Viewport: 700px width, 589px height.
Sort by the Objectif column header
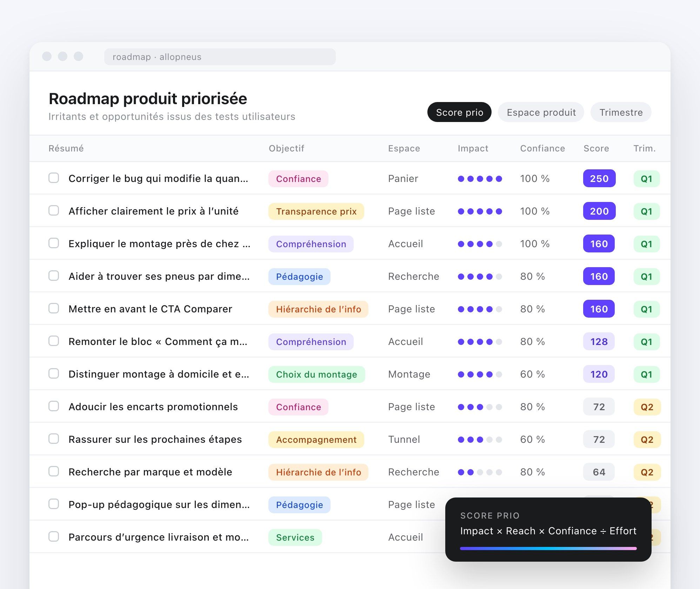pos(286,148)
